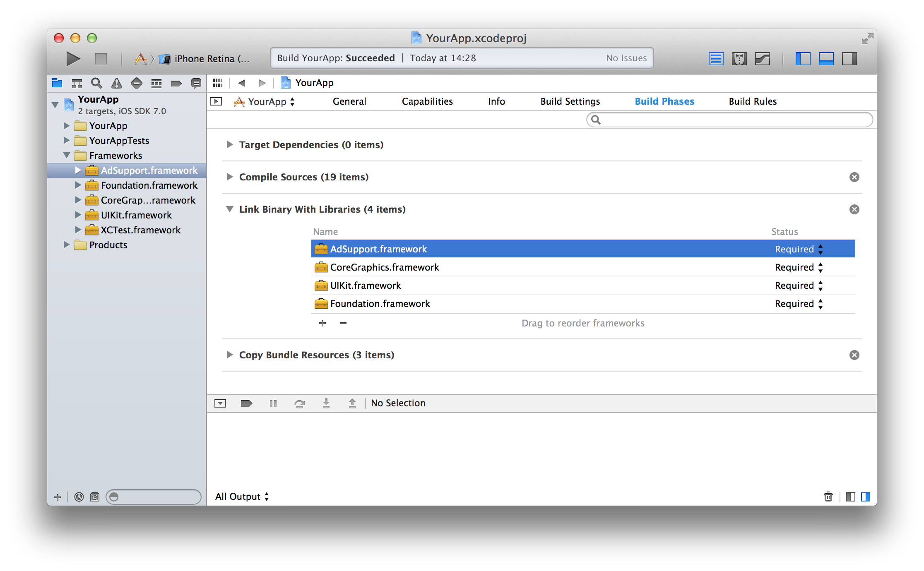Step out in debugger
924x571 pixels.
coord(352,403)
